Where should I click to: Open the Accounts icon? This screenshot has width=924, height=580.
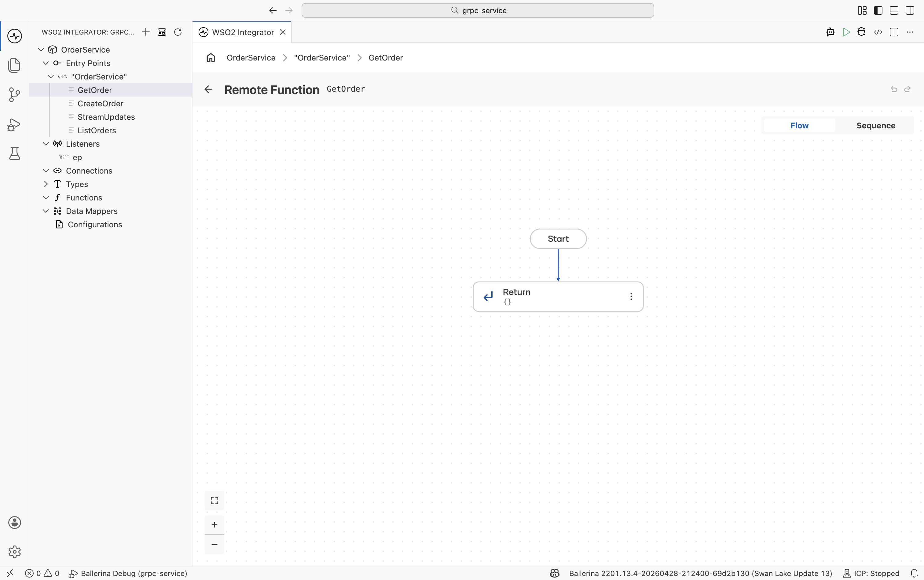(x=15, y=523)
